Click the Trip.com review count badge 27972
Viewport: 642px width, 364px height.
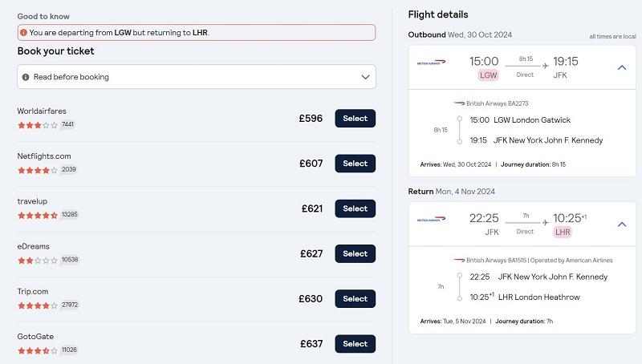pyautogui.click(x=70, y=305)
